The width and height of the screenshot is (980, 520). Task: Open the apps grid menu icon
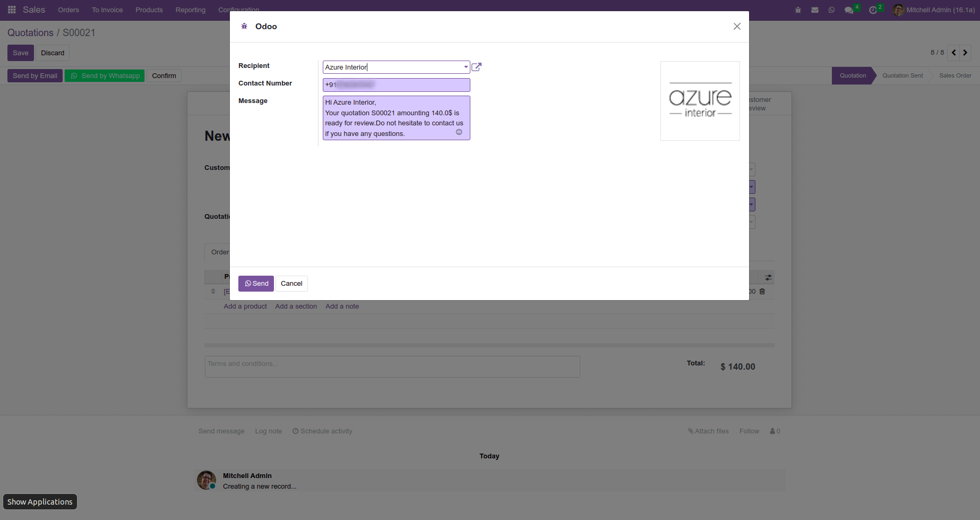[12, 10]
